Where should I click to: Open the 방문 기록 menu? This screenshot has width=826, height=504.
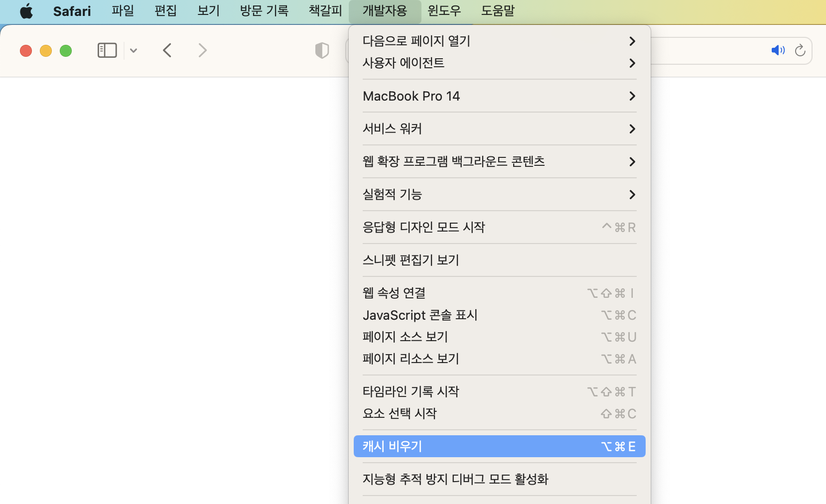[x=264, y=11]
